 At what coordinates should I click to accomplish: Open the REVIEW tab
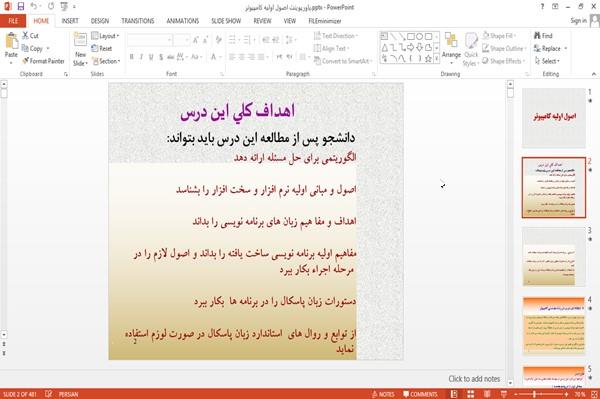tap(262, 21)
